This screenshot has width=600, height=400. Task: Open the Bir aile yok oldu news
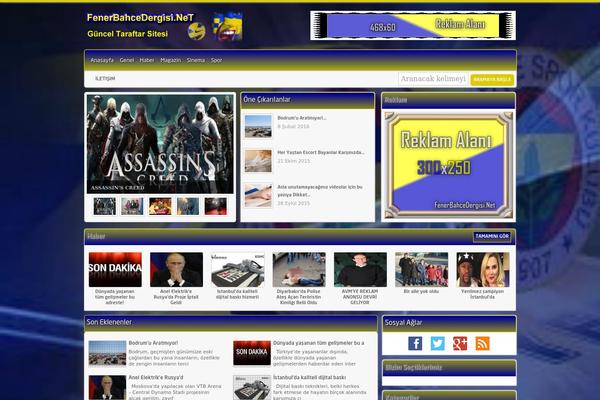coord(421,291)
